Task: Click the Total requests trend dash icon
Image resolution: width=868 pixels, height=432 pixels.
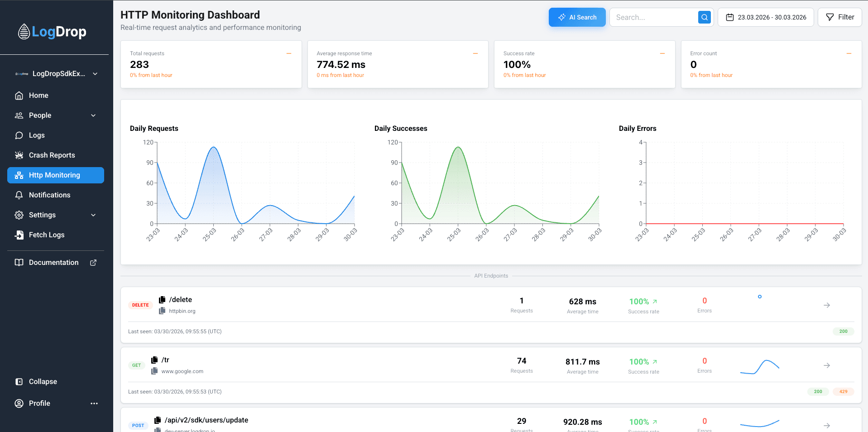Action: pos(289,53)
